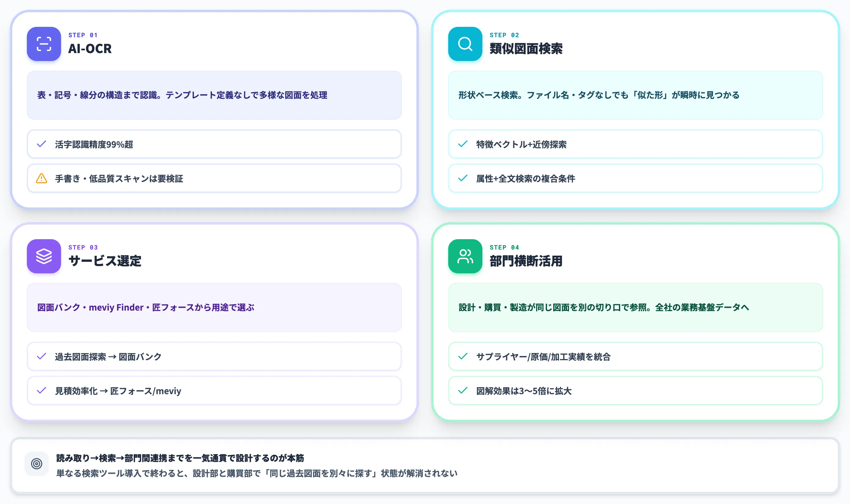Click the layers icon for サービス選定
Viewport: 850px width, 504px height.
pos(44,256)
